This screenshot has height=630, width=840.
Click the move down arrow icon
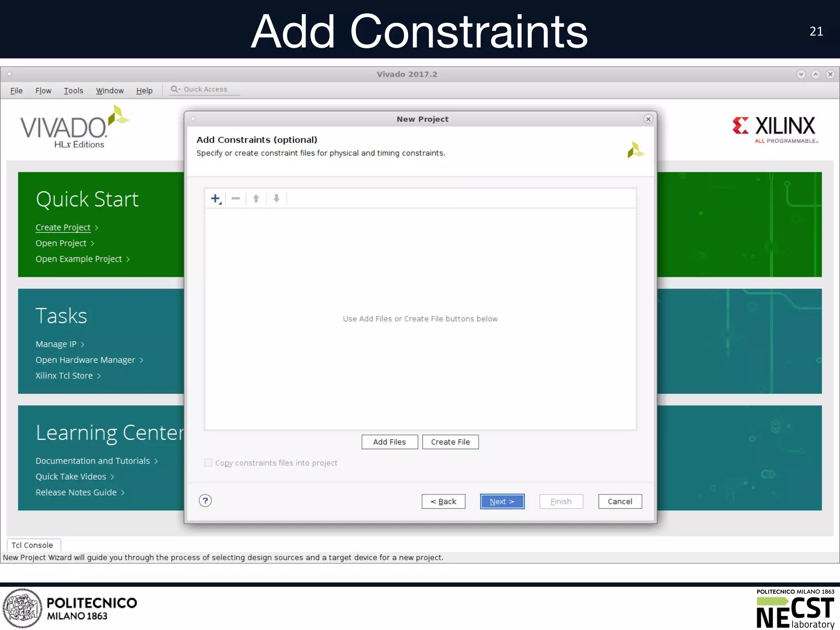(x=276, y=199)
